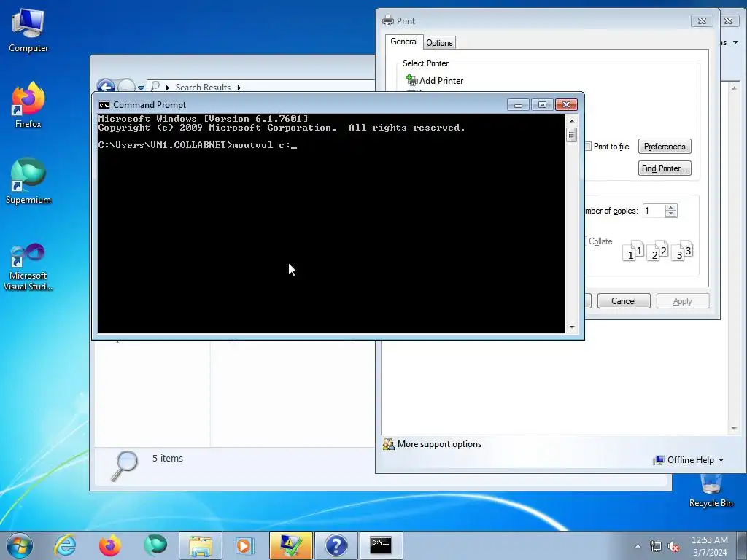Click Help window scrollbar up arrow
Image resolution: width=747 pixels, height=560 pixels.
click(x=734, y=88)
